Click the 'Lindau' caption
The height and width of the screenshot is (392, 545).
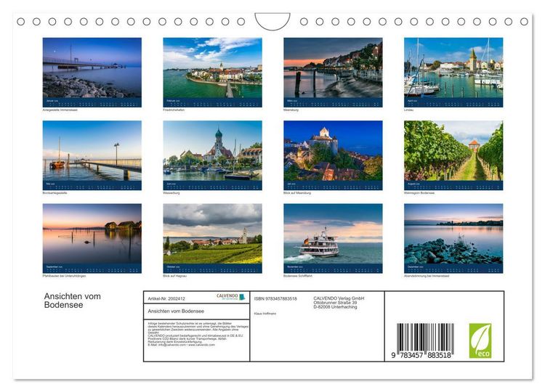pos(408,110)
